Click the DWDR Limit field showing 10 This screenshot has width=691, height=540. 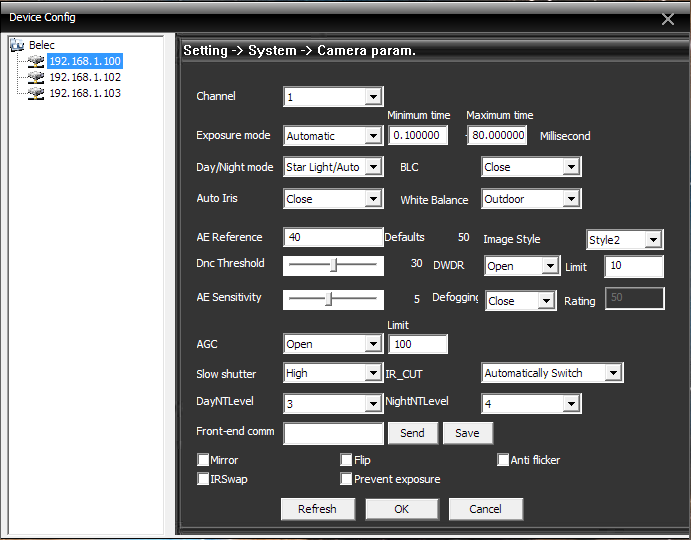(x=634, y=266)
